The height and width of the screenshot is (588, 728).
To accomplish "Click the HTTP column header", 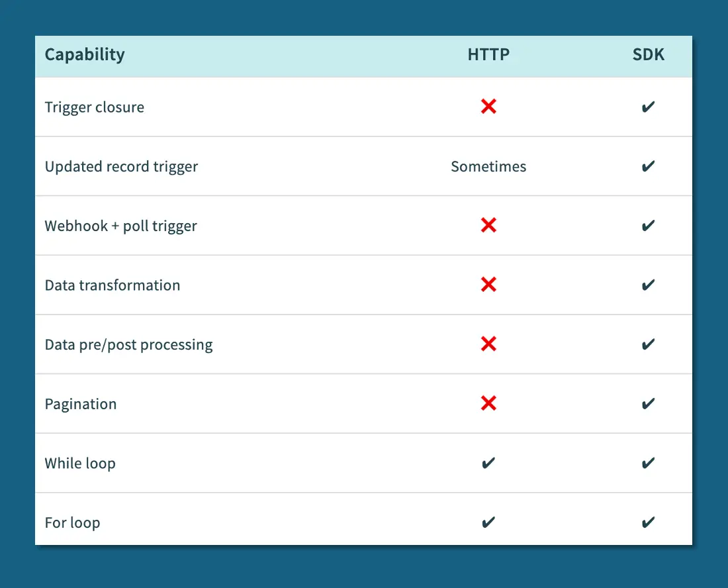I will point(488,54).
